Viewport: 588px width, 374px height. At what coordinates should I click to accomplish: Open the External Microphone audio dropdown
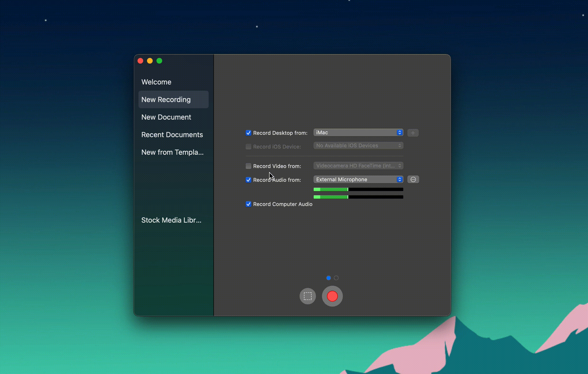tap(358, 179)
